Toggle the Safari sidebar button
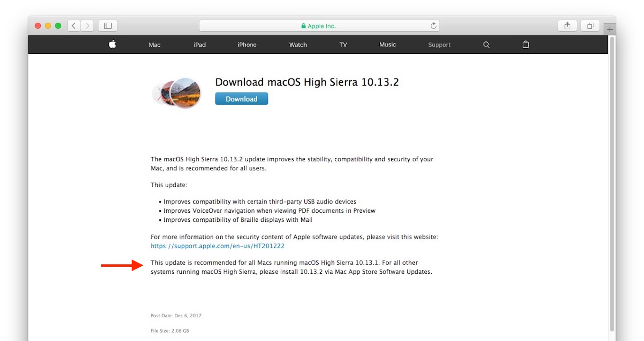644x341 pixels. click(x=108, y=26)
